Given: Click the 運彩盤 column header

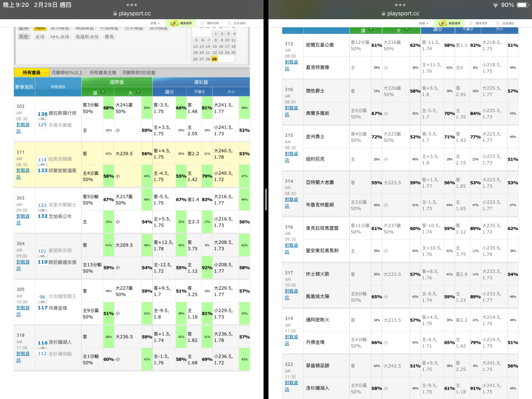Looking at the screenshot, I should pyautogui.click(x=201, y=82).
